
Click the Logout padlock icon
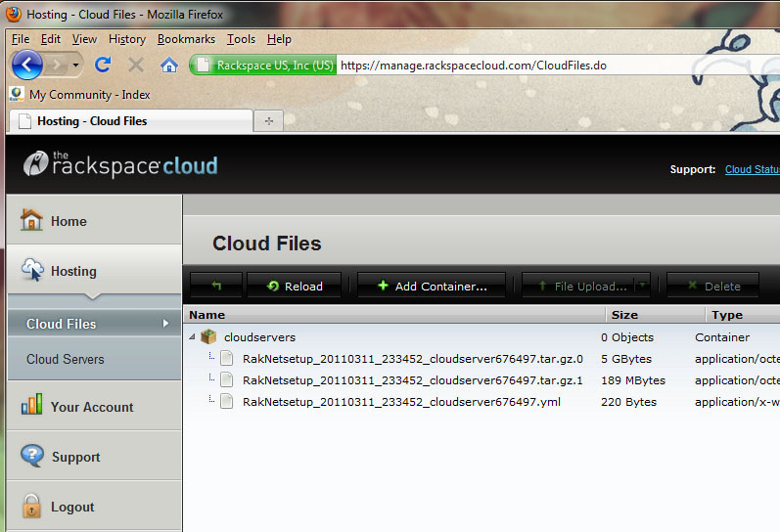tap(32, 507)
